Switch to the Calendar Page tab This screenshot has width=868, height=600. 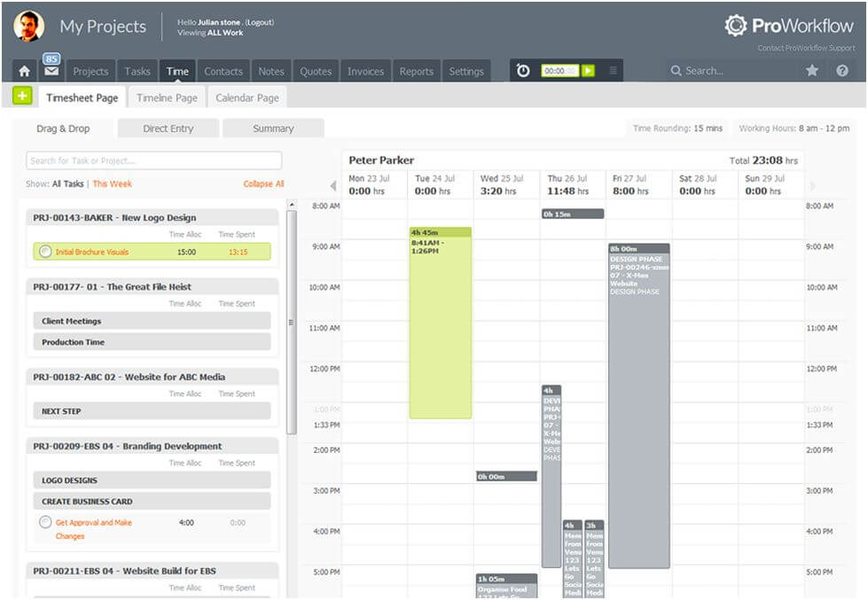247,97
